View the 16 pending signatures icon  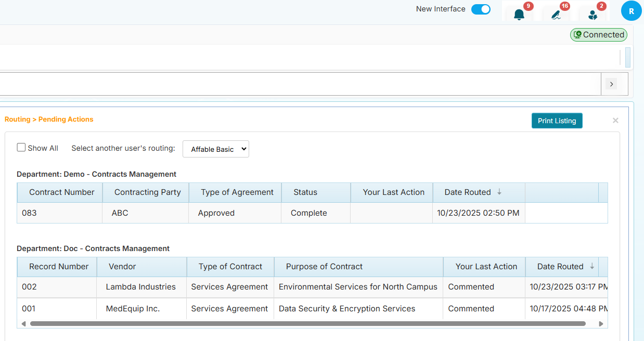556,14
